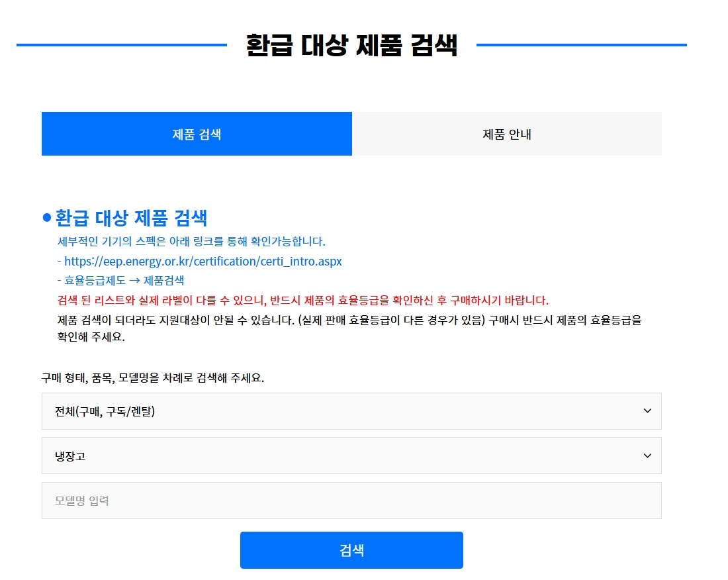Hit 검색 to run the product search
The height and width of the screenshot is (580, 728).
tap(351, 550)
